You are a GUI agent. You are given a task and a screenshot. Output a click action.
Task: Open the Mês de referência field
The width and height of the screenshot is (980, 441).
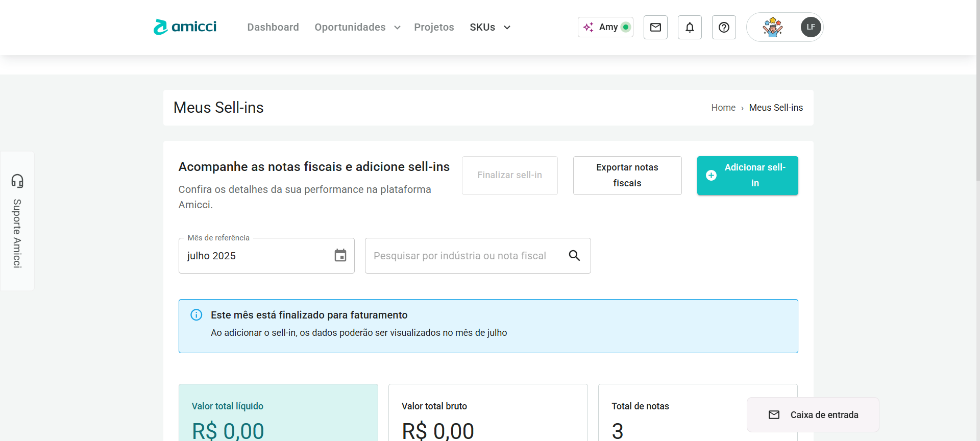click(255, 256)
